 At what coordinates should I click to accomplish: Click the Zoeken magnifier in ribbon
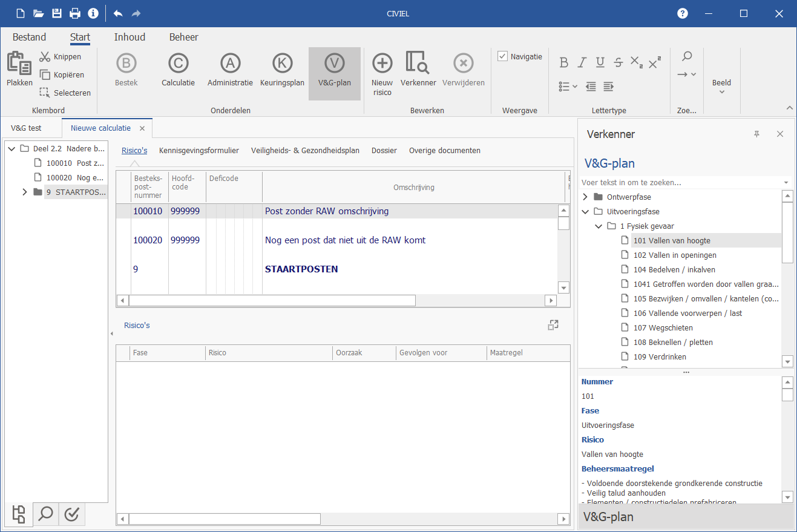pos(687,56)
